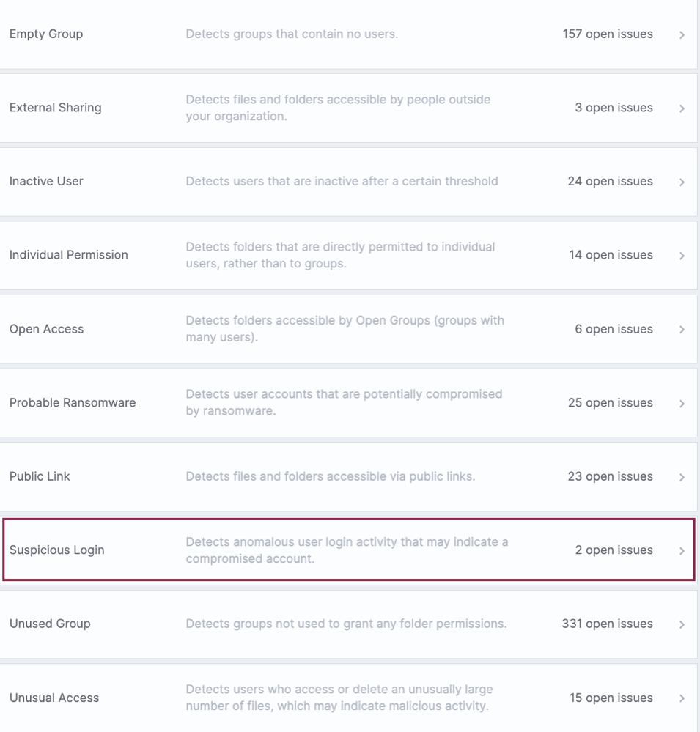Select Inactive User detector title

click(x=46, y=181)
